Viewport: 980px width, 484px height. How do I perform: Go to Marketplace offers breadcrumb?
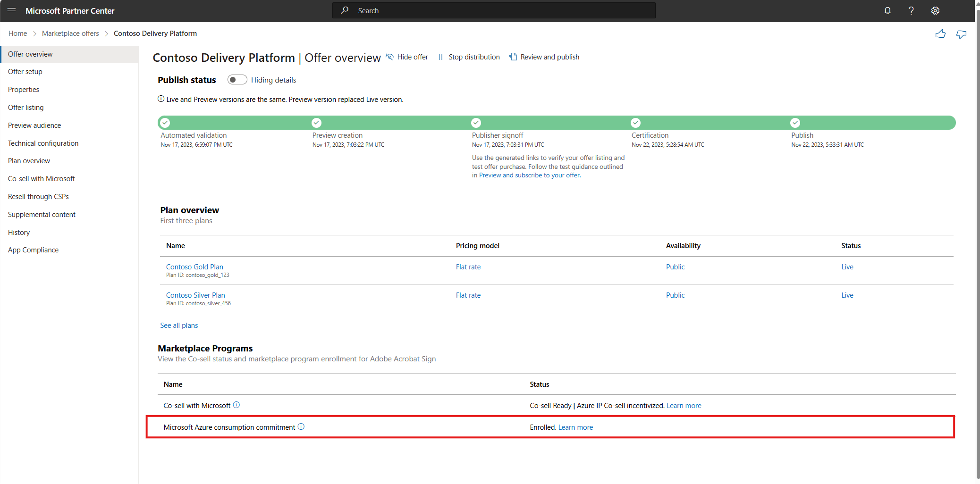(70, 33)
